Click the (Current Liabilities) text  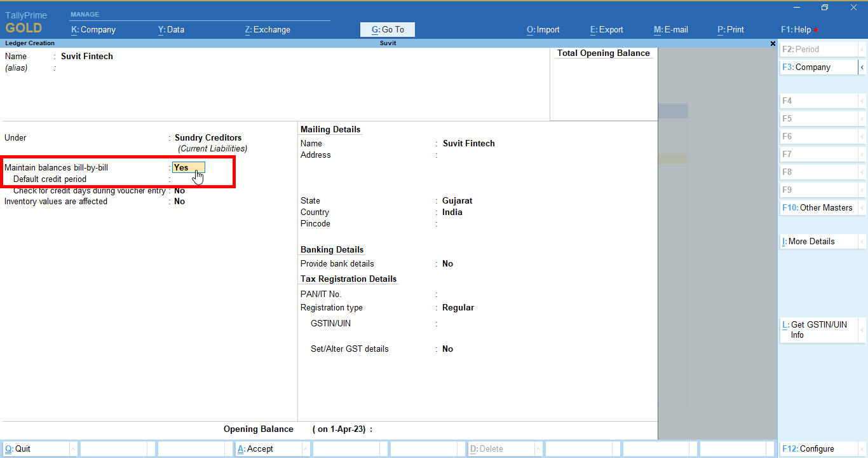(x=213, y=148)
